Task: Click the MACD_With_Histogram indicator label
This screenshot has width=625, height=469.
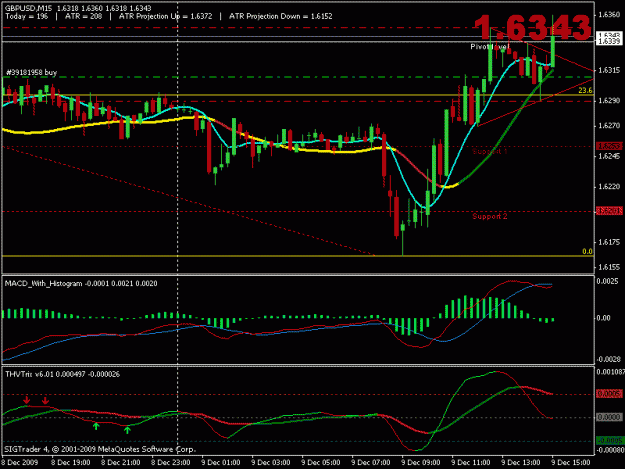Action: (81, 283)
